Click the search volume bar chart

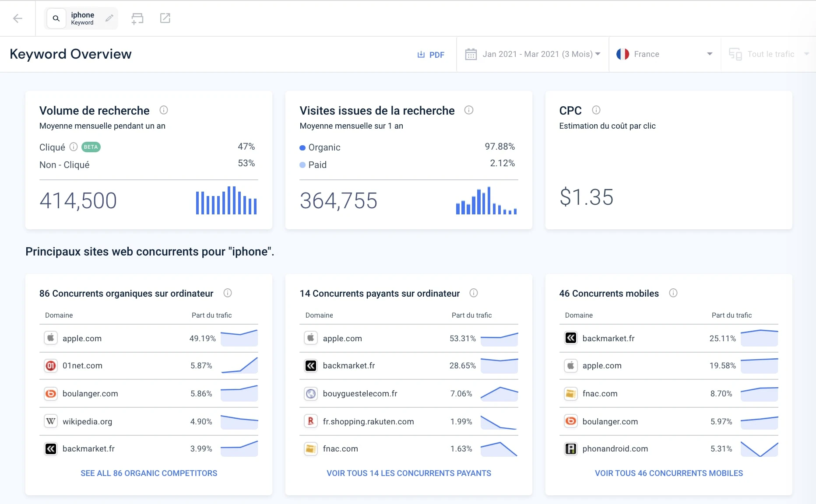click(x=226, y=200)
